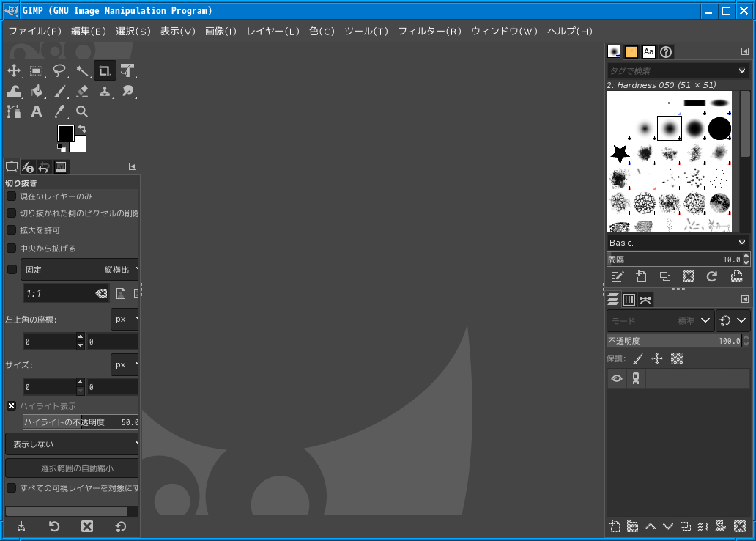Image resolution: width=756 pixels, height=541 pixels.
Task: Click the black foreground color swatch
Action: coord(65,133)
